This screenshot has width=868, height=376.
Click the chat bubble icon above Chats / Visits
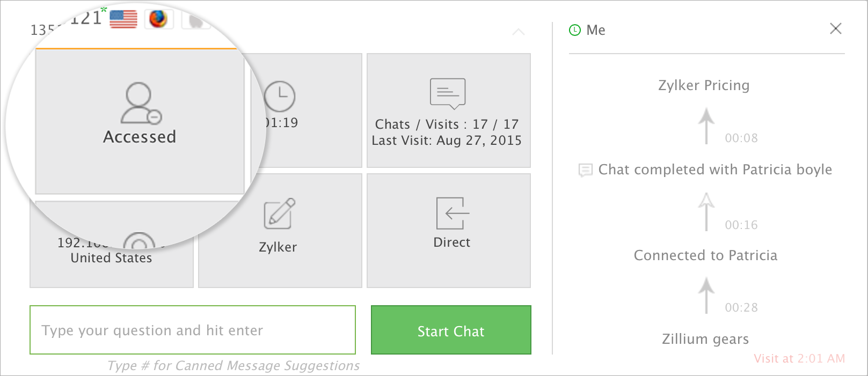click(448, 93)
